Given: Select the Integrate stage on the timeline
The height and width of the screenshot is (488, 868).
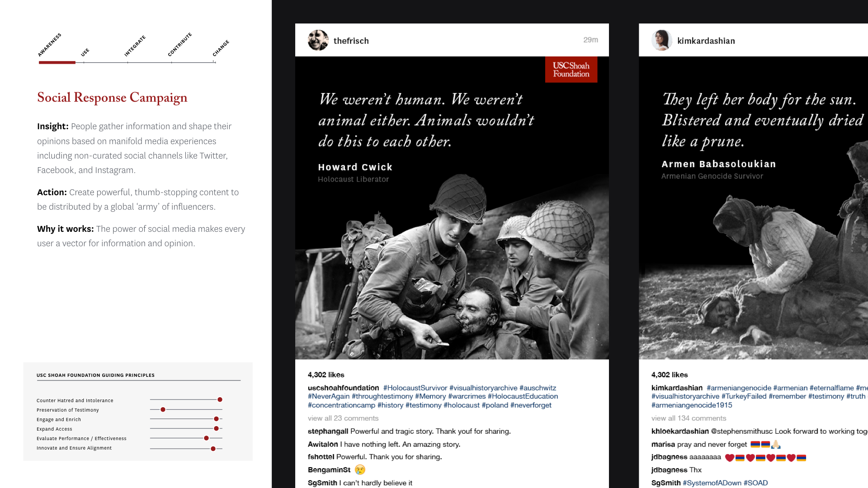Looking at the screenshot, I should click(x=135, y=46).
